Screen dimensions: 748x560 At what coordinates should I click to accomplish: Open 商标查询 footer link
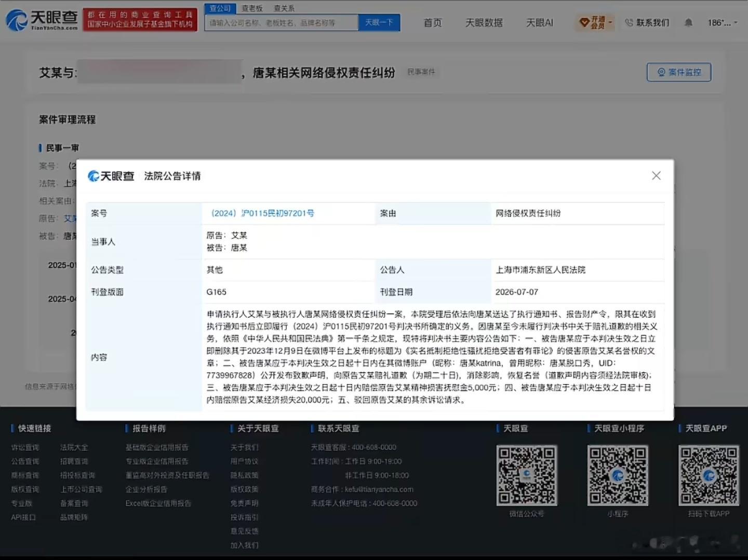(x=25, y=475)
